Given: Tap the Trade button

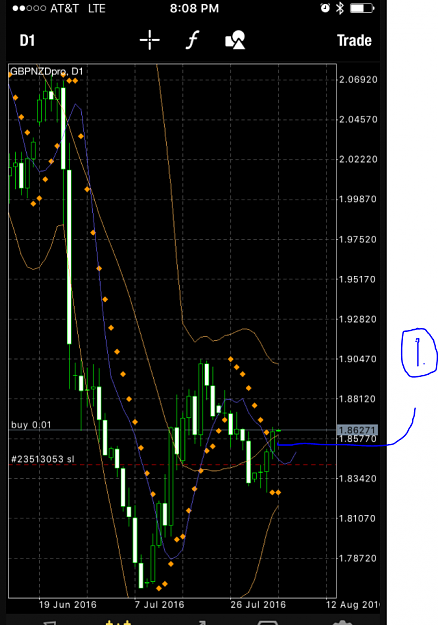Looking at the screenshot, I should point(354,41).
